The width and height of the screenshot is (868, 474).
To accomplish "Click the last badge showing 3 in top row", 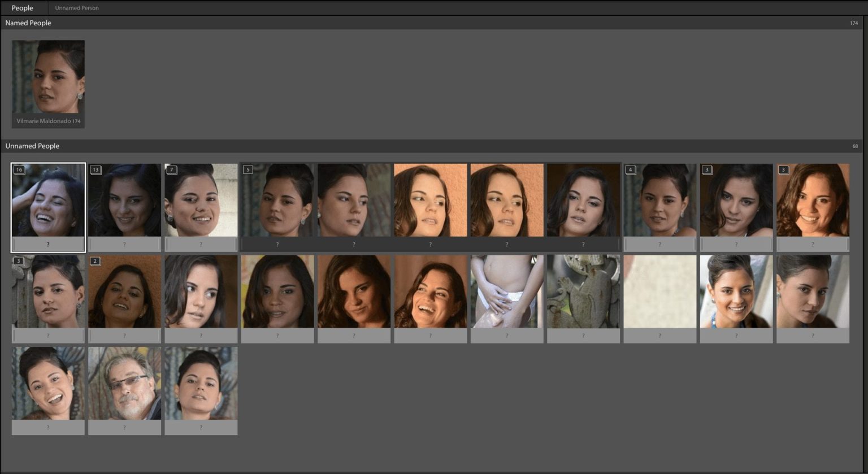I will (x=784, y=169).
